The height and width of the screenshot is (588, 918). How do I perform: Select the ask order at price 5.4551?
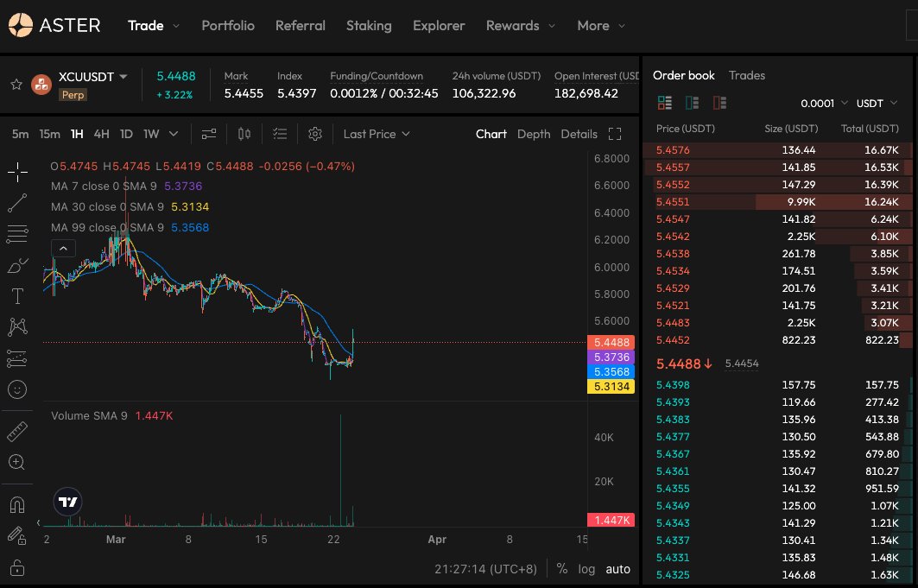pos(777,202)
